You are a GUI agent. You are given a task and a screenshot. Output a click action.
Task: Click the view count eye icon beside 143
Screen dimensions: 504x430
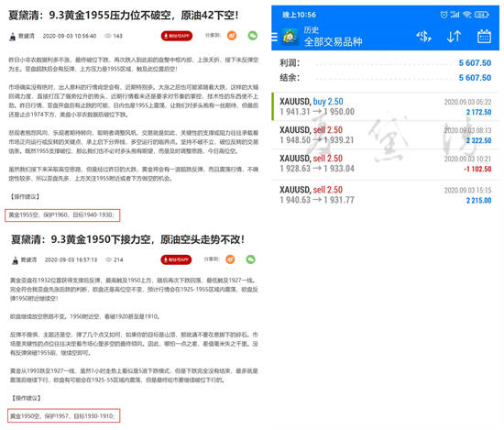click(107, 36)
